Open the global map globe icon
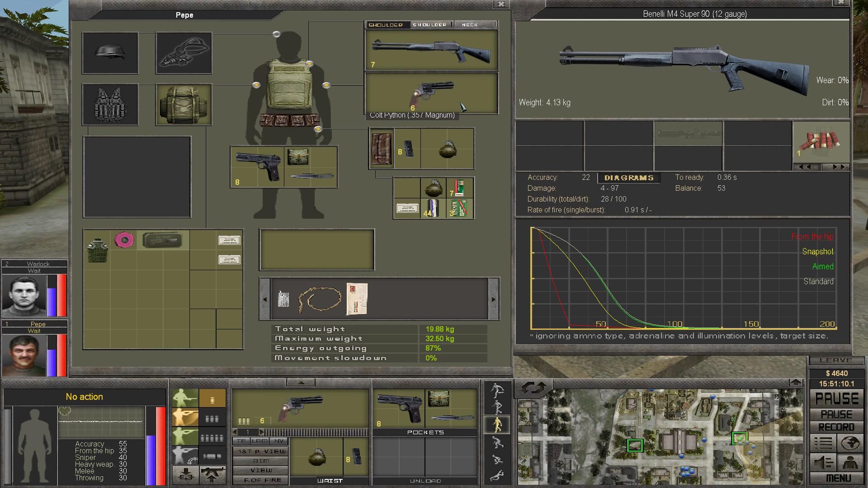 click(850, 443)
